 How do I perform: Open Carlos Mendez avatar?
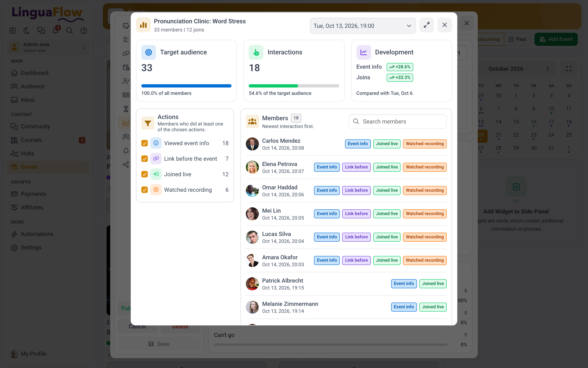click(252, 144)
